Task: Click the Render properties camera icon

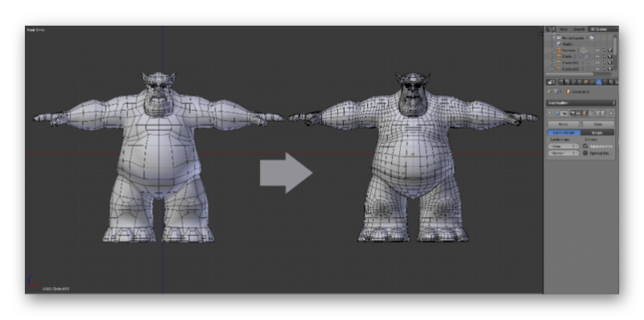Action: 561,82
